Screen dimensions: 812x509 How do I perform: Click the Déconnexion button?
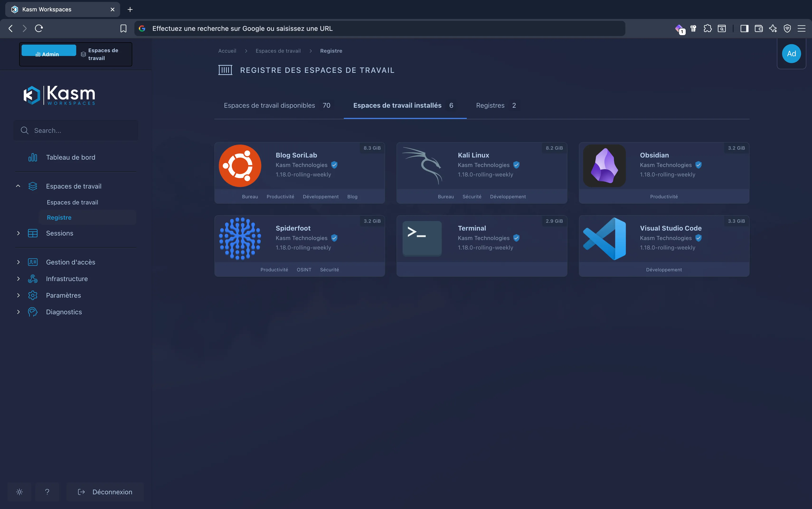tap(105, 491)
